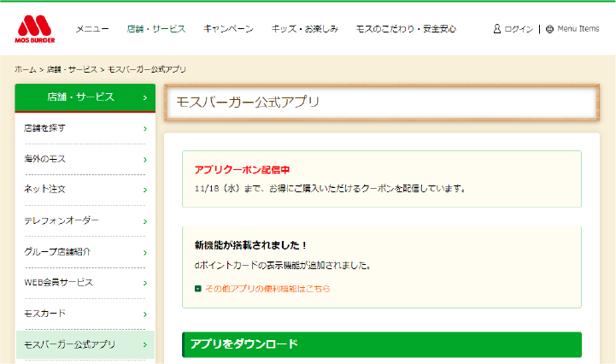The height and width of the screenshot is (364, 616).
Task: Click the chevron on the 店舗を探す row
Action: click(145, 129)
